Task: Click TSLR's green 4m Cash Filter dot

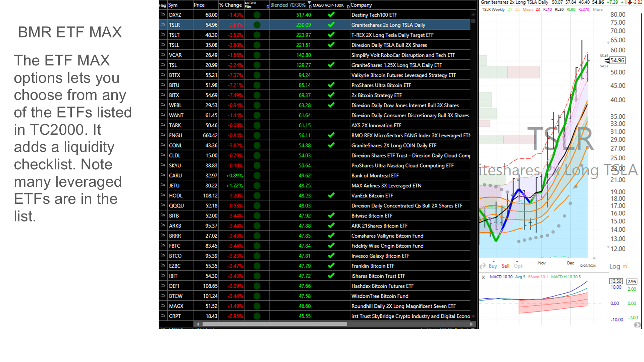Action: pos(257,25)
